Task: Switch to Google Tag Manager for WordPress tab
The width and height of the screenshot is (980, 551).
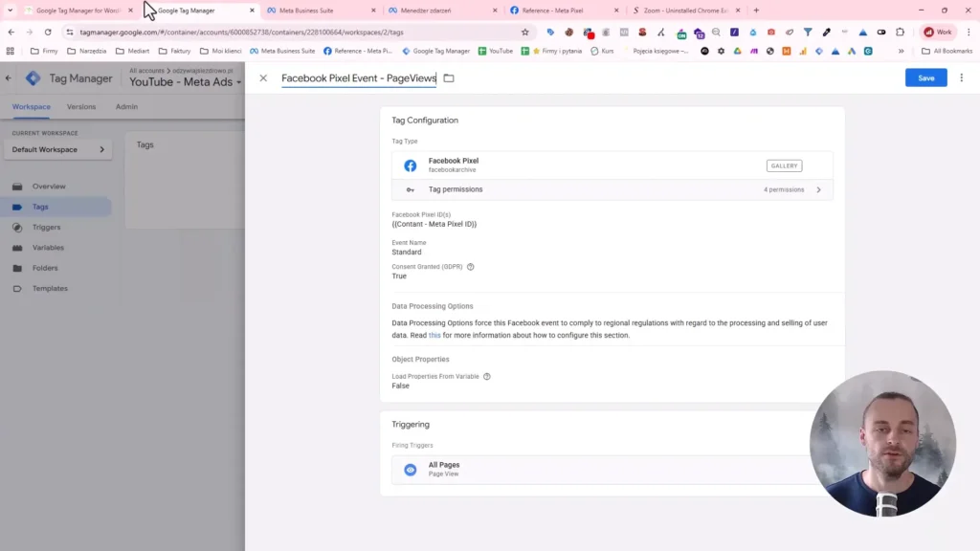Action: (78, 11)
